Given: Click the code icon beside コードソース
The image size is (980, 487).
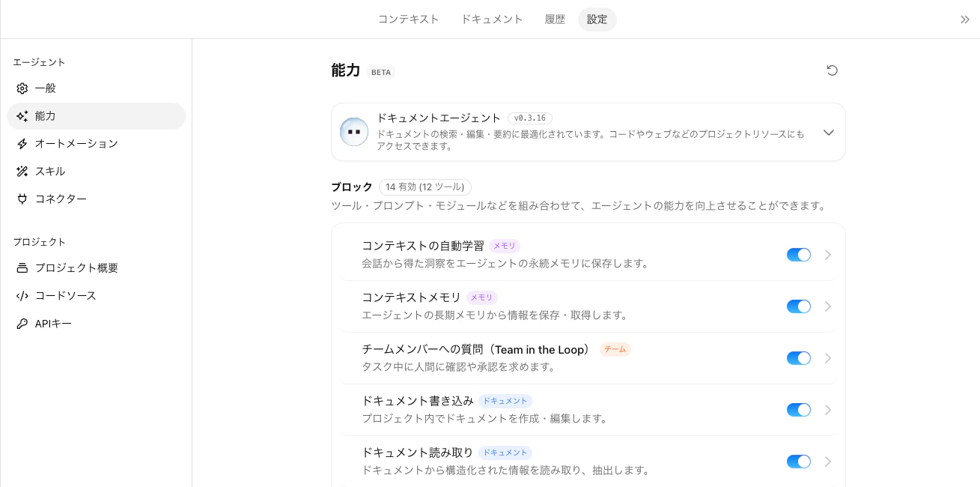Looking at the screenshot, I should pos(22,296).
